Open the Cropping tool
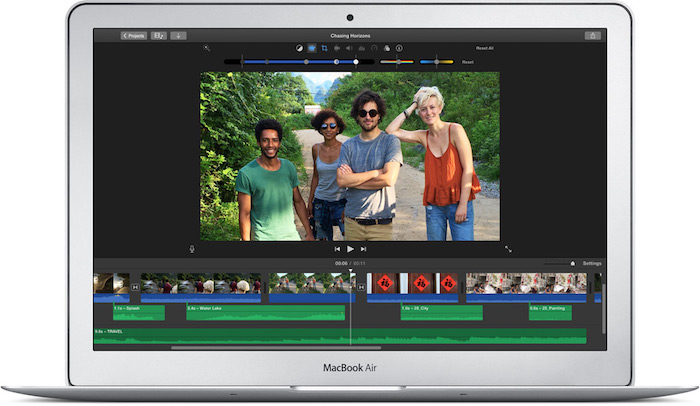 pos(325,48)
